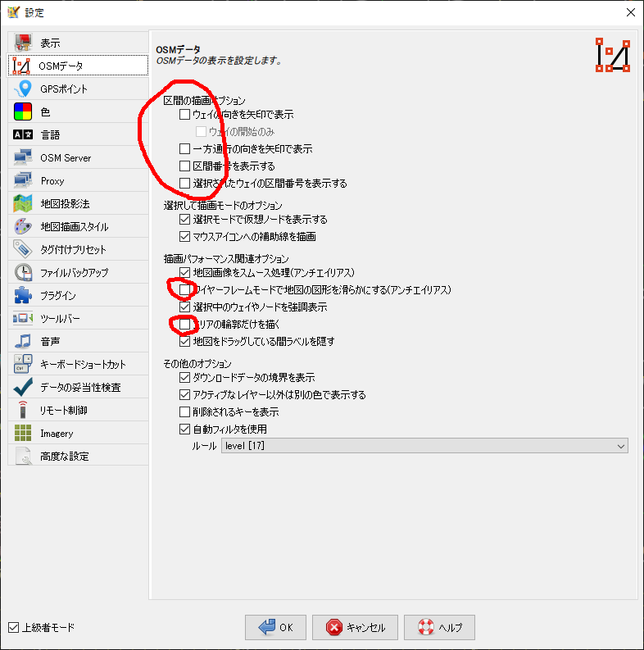
Task: Open the ヘルプ help button
Action: click(439, 628)
